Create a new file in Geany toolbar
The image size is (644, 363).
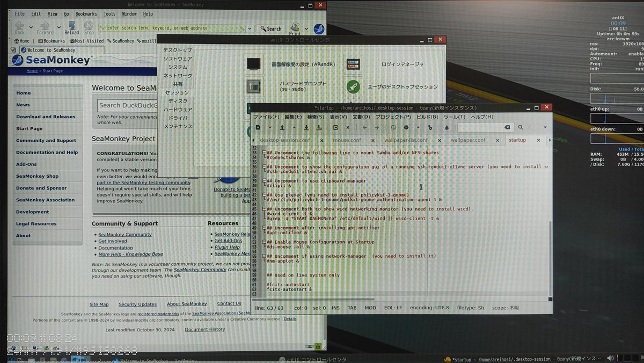(x=258, y=127)
